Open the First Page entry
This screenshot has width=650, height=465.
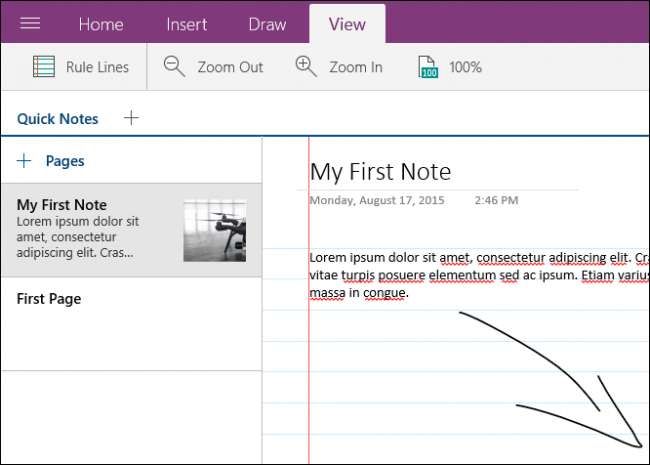pyautogui.click(x=49, y=299)
